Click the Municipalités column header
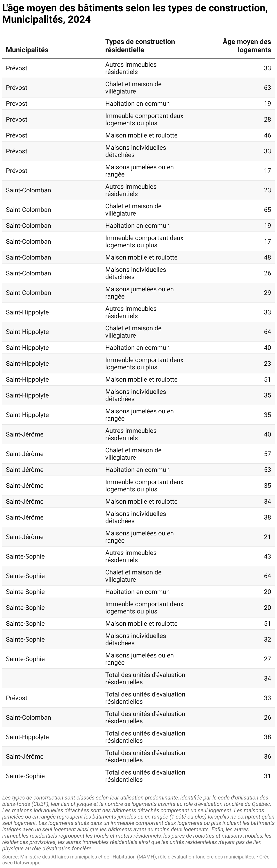 tap(27, 50)
